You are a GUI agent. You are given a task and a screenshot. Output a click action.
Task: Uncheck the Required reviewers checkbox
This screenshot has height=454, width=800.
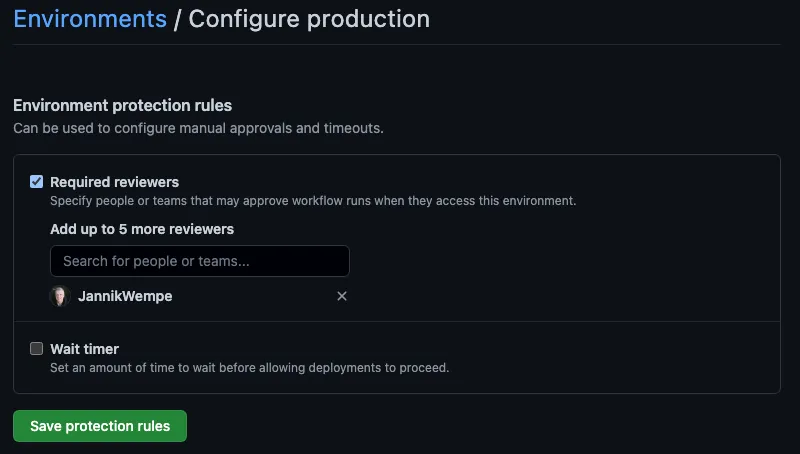(37, 182)
